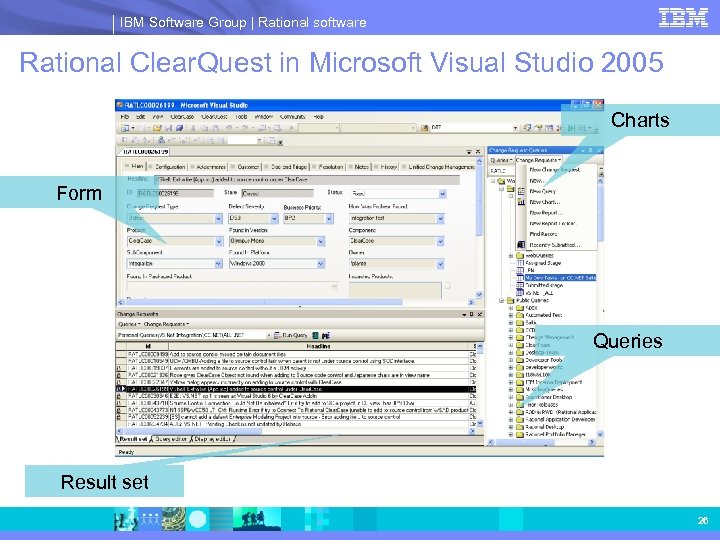This screenshot has width=720, height=540.
Task: Click the Save All toolbar icon
Action: (180, 128)
